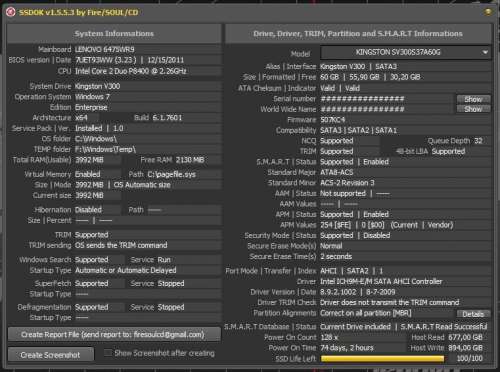The image size is (500, 372).
Task: Click the Mainboard value LENOVO 6475WR9
Action: (x=104, y=50)
